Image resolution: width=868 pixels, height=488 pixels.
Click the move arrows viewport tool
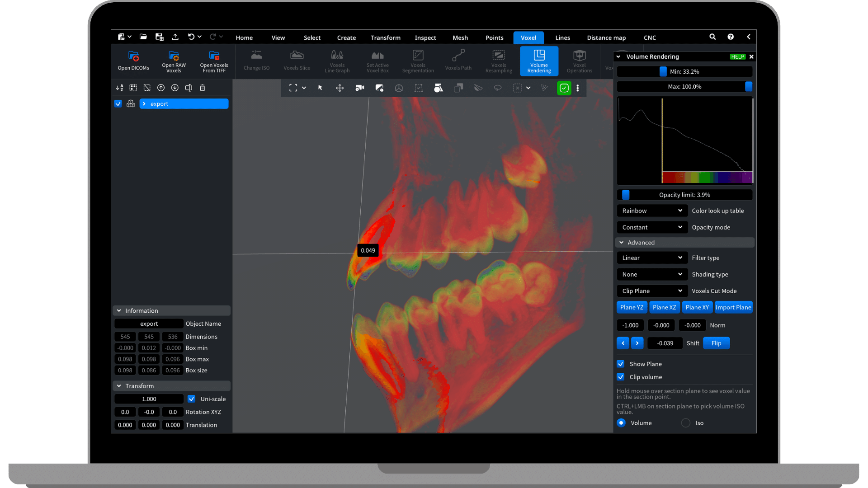tap(340, 88)
